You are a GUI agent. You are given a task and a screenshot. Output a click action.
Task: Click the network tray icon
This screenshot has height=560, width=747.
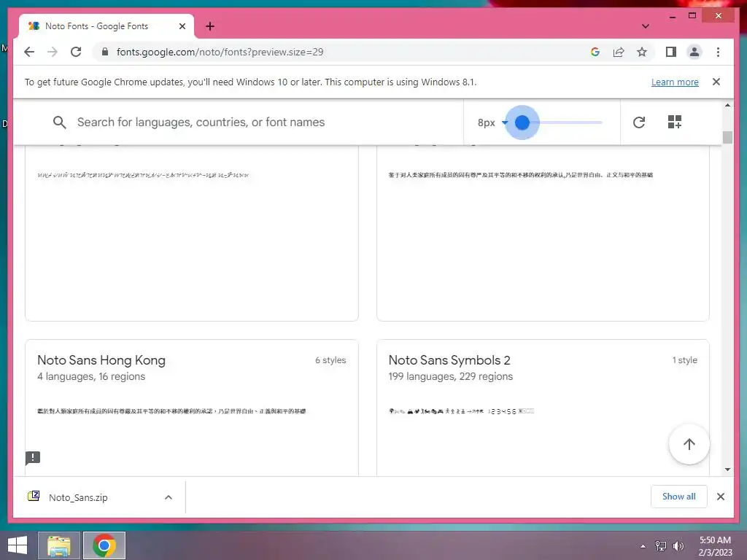(661, 545)
